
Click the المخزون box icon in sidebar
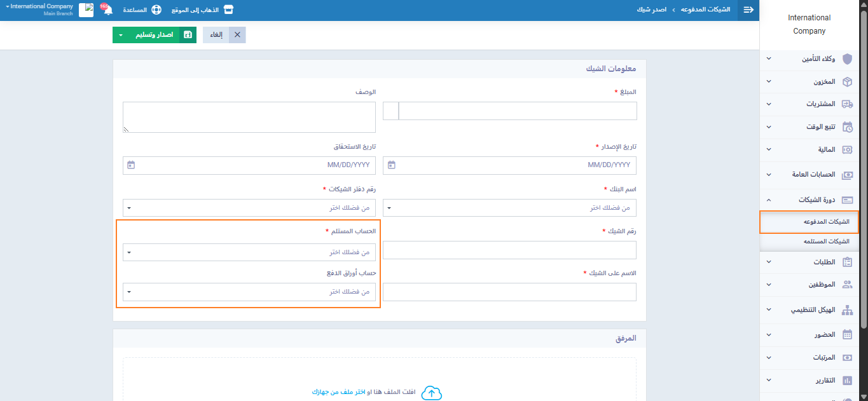847,82
